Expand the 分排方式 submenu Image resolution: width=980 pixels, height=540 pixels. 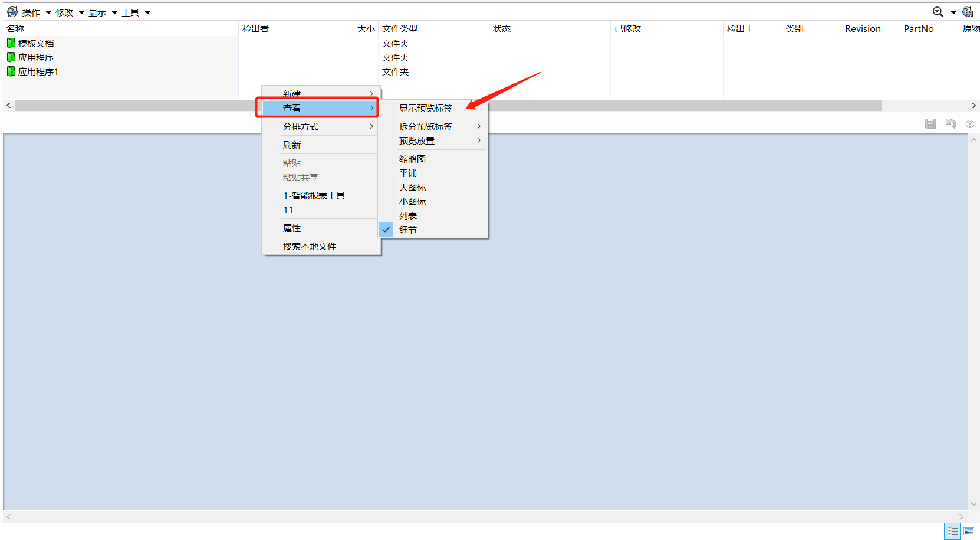tap(301, 126)
